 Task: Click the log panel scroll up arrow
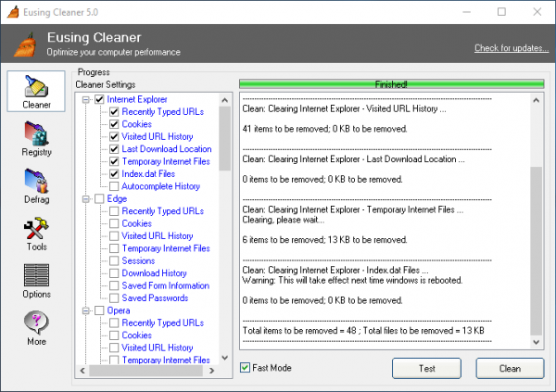(537, 100)
